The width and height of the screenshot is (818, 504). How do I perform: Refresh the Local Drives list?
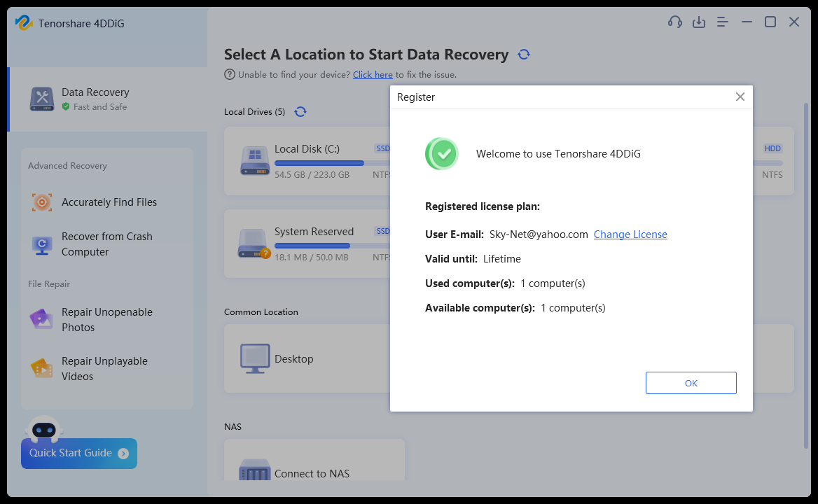pyautogui.click(x=300, y=111)
